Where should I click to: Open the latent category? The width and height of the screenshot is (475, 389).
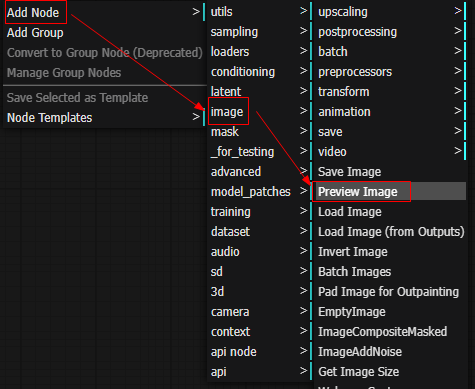click(x=260, y=92)
